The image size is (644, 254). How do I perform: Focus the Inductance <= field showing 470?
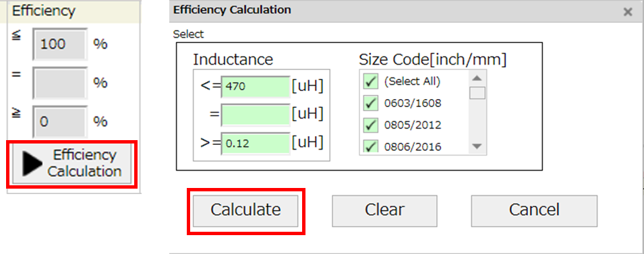(x=256, y=87)
